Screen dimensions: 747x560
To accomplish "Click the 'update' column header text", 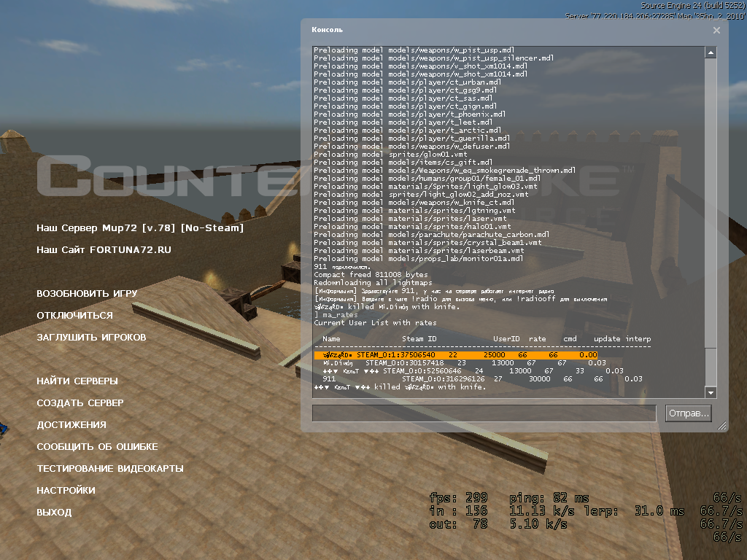I will (x=607, y=339).
